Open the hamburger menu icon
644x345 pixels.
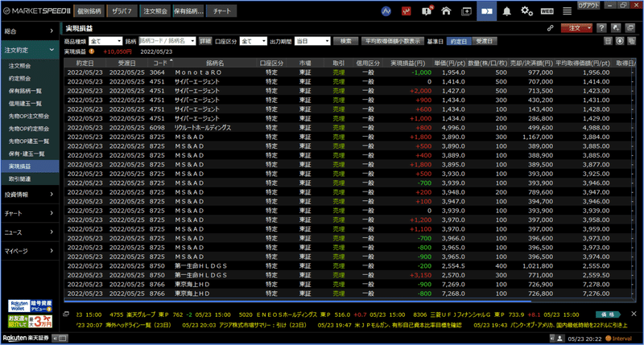pos(568,11)
